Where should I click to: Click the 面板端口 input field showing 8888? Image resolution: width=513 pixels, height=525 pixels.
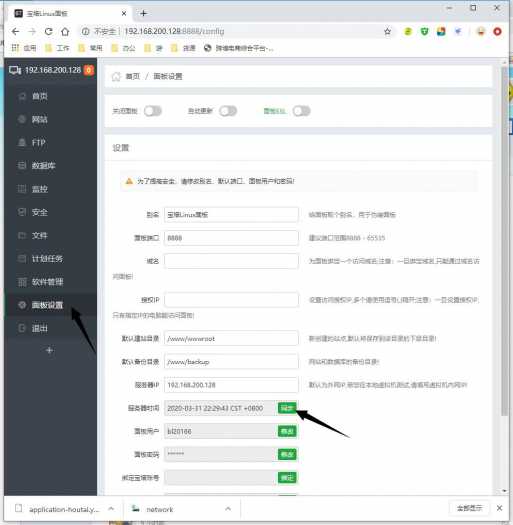click(x=231, y=238)
